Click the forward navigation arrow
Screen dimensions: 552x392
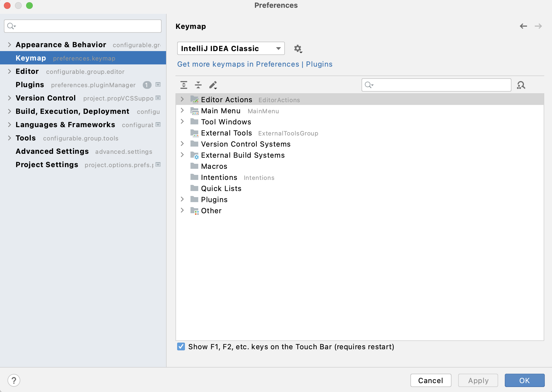[x=539, y=26]
